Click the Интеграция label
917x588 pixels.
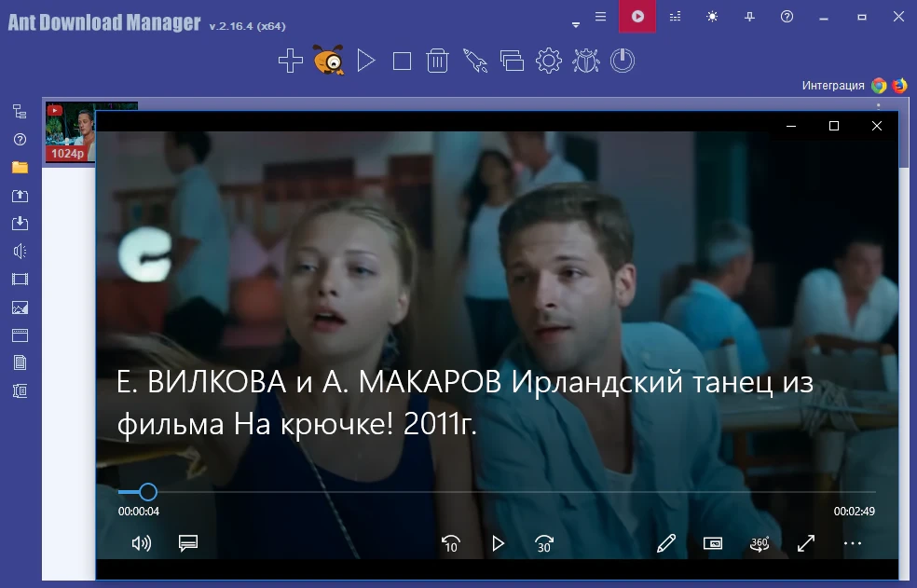point(833,86)
